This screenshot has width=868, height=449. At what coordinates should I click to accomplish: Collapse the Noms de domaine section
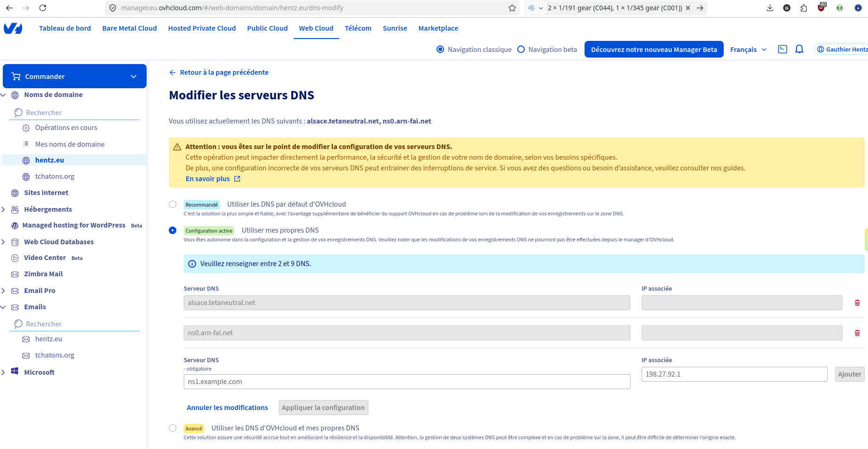(3, 95)
